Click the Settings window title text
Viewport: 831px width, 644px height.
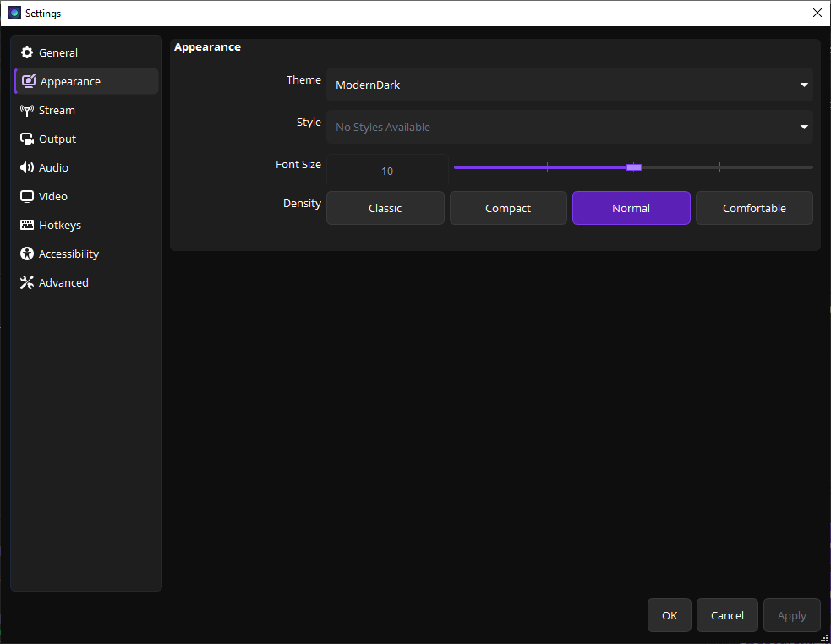[x=43, y=14]
